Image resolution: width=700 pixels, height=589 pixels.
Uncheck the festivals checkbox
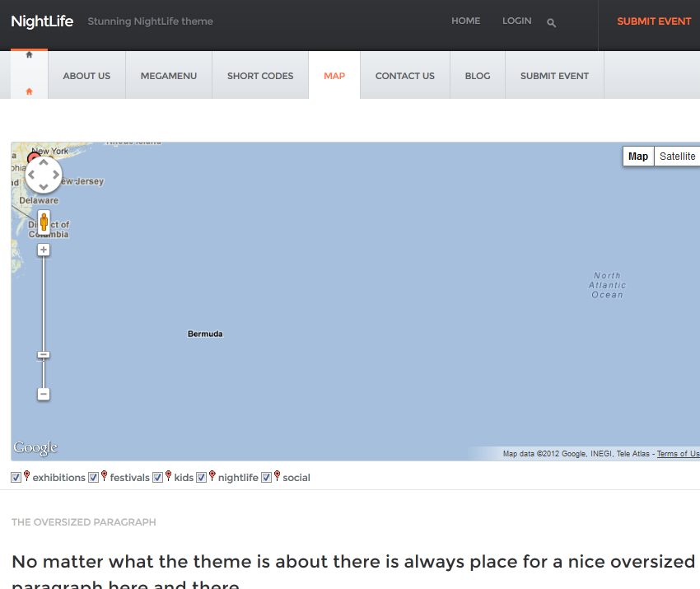tap(93, 478)
